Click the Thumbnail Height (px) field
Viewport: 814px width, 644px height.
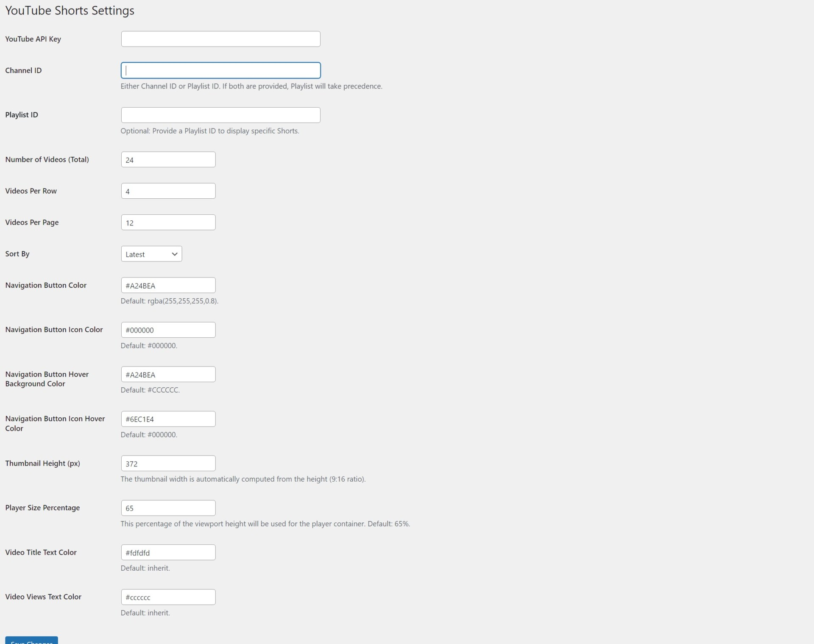(168, 464)
